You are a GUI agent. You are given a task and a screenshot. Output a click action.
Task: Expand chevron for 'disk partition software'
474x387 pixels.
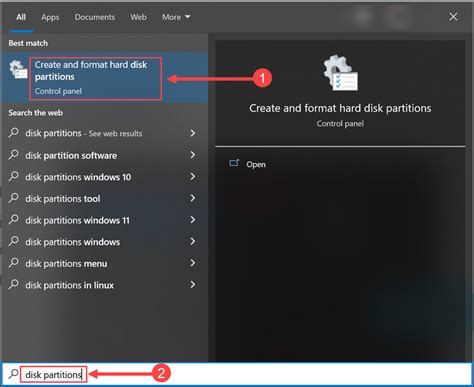[x=193, y=155]
